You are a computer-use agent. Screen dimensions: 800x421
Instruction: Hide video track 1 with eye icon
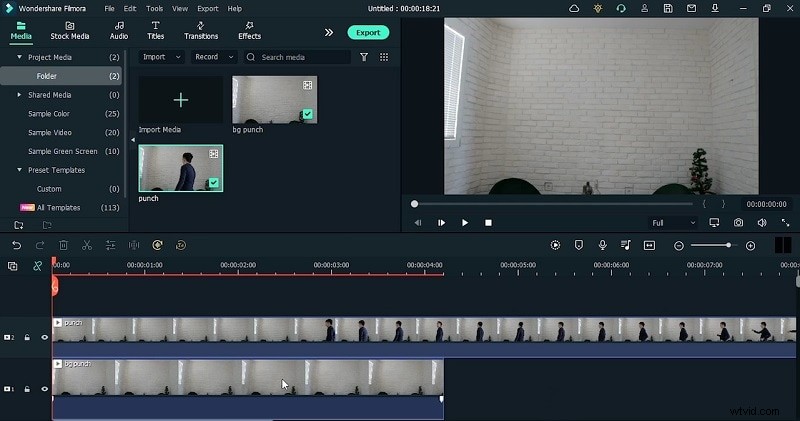[44, 389]
